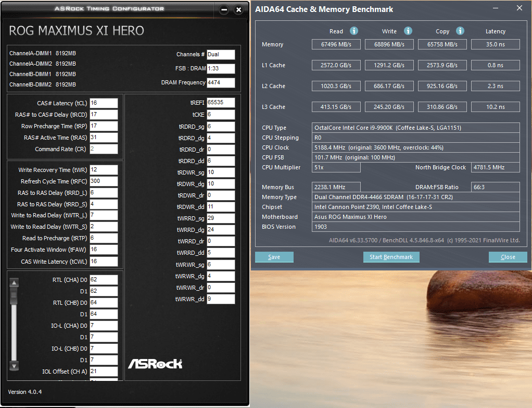This screenshot has height=408, width=532.
Task: Click the L3 Cache Latency value 10.2 ns
Action: tap(496, 107)
